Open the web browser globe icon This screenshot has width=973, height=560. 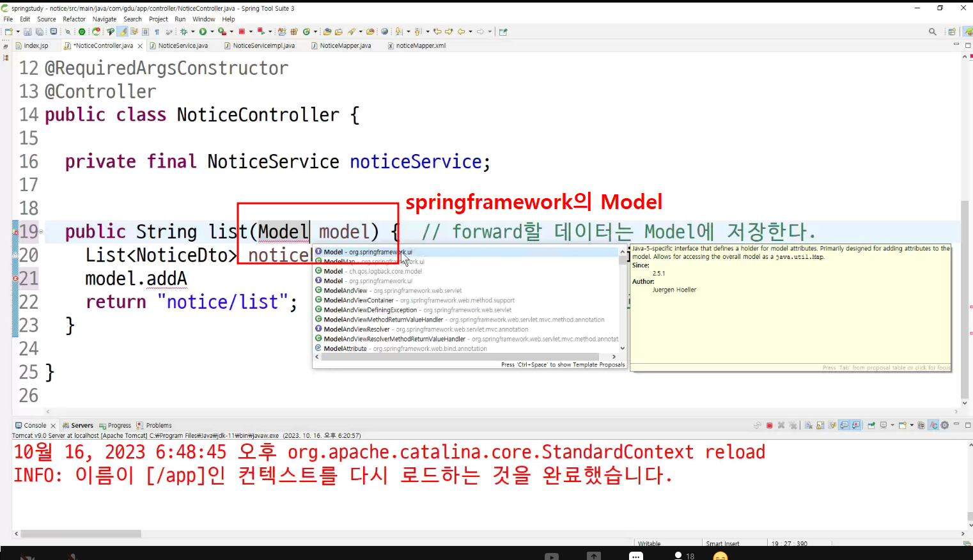coord(385,31)
